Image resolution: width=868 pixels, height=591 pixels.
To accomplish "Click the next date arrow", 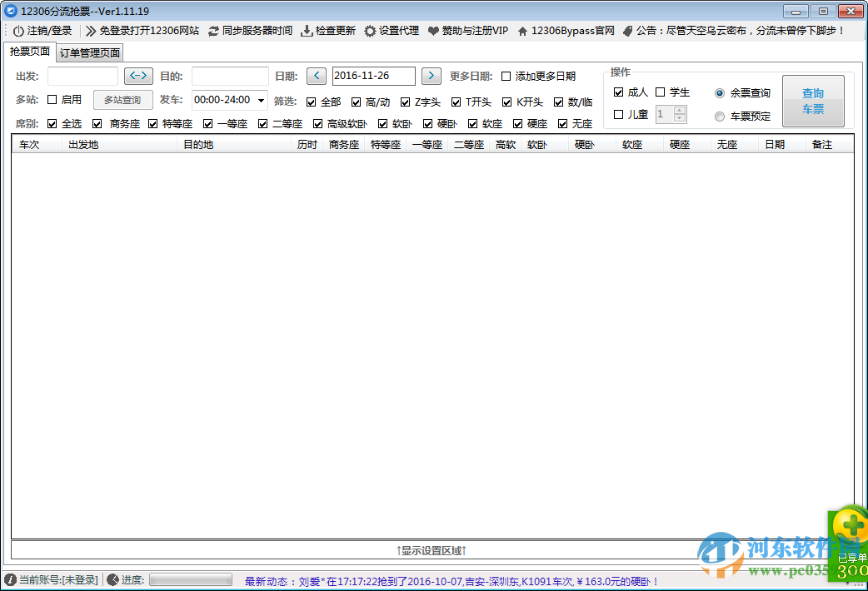I will click(x=431, y=76).
